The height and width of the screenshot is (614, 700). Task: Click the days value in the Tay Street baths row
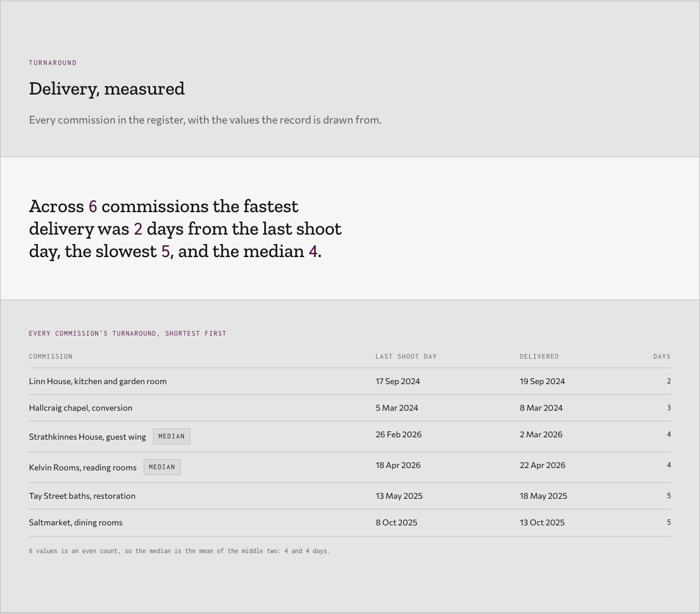669,496
